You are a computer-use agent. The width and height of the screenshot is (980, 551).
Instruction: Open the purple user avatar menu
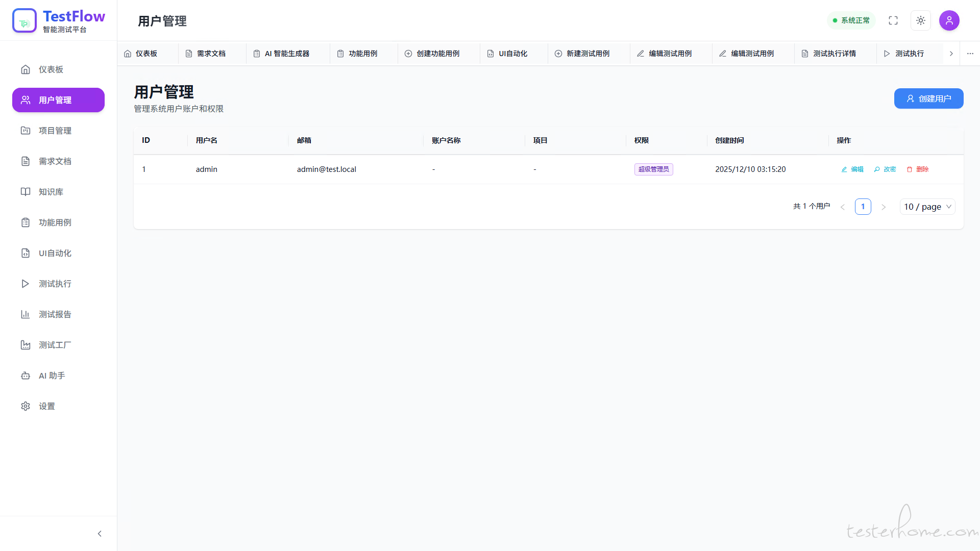[949, 20]
